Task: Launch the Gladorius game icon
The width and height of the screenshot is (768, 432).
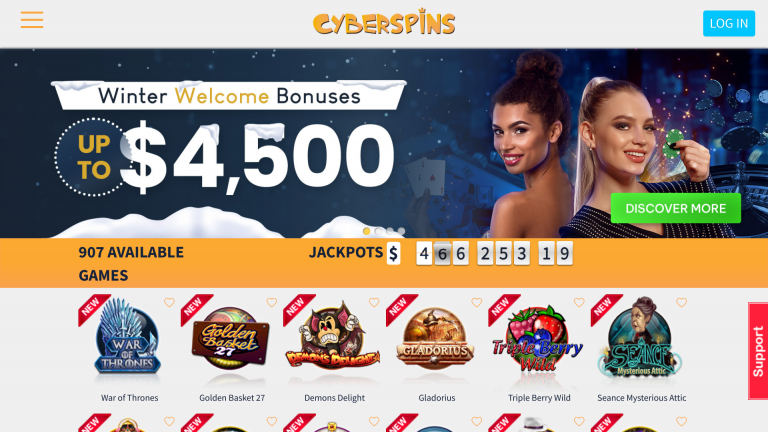Action: click(435, 338)
